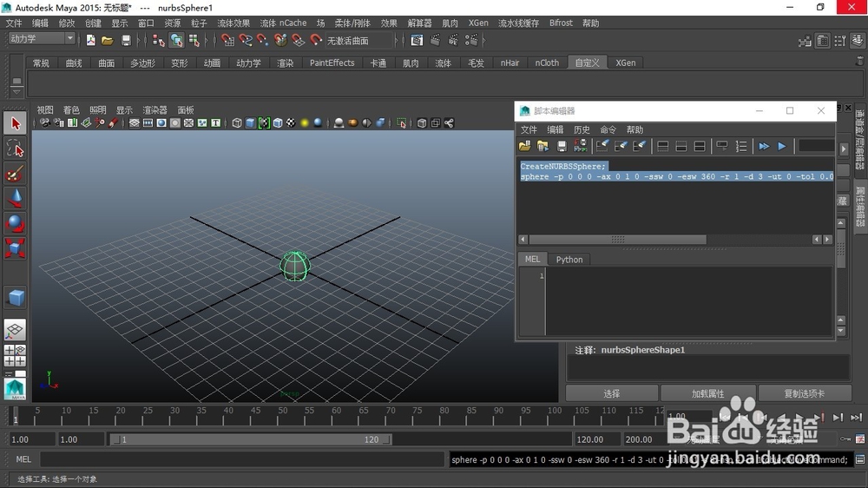Click the time range slider bar

[x=251, y=439]
